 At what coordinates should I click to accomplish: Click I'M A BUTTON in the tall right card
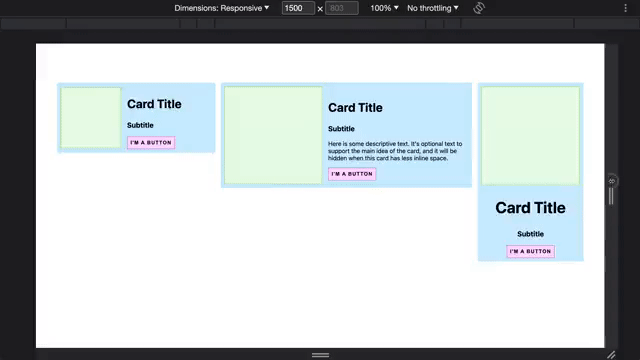click(530, 251)
